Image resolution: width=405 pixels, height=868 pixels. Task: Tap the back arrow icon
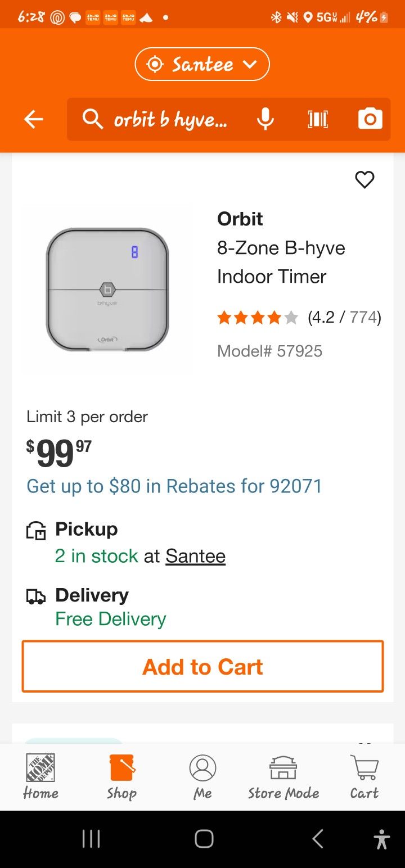pos(34,119)
